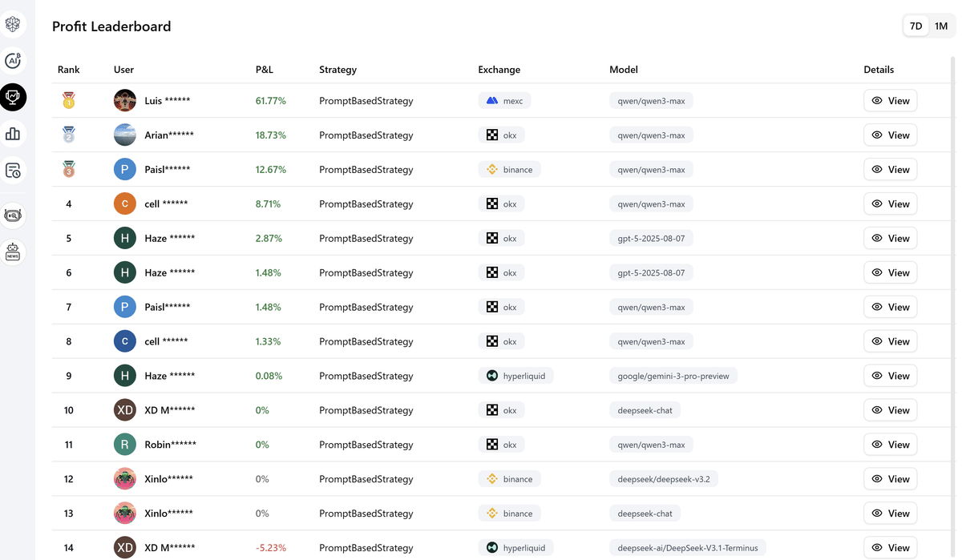The height and width of the screenshot is (560, 962).
Task: Click Luis's gold medal rank icon
Action: (69, 101)
